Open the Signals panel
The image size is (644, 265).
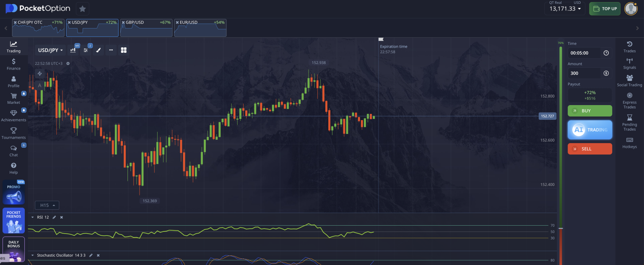click(629, 63)
